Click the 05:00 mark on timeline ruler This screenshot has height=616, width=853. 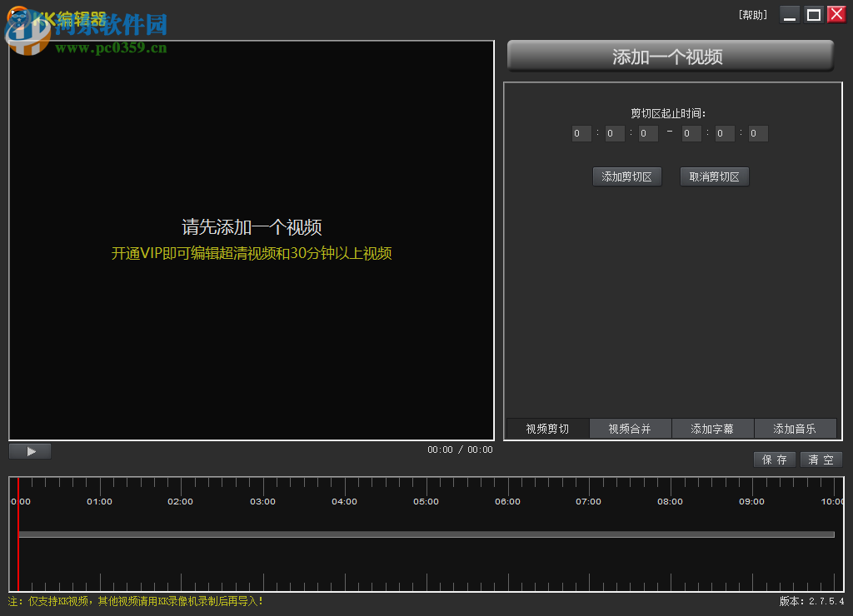(426, 501)
